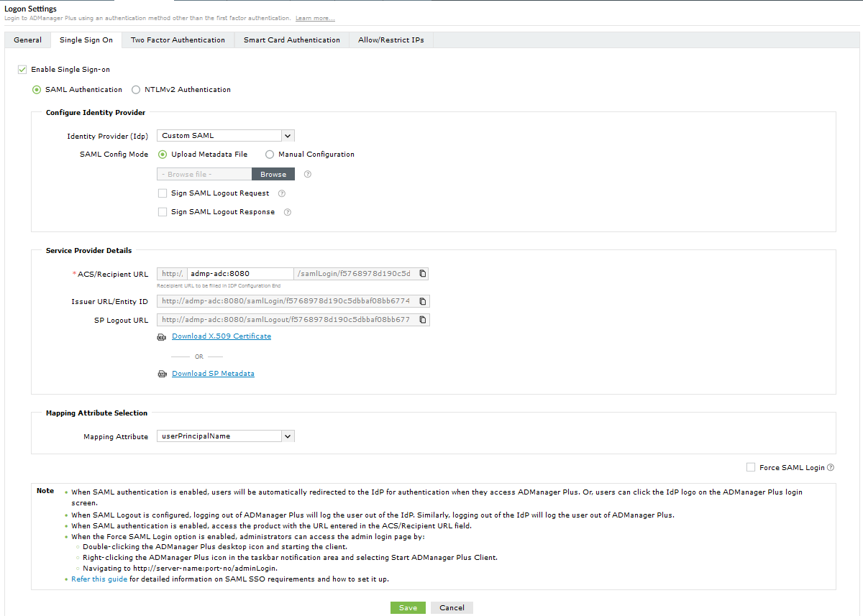Open help for Sign SAML Logout Request

[282, 193]
